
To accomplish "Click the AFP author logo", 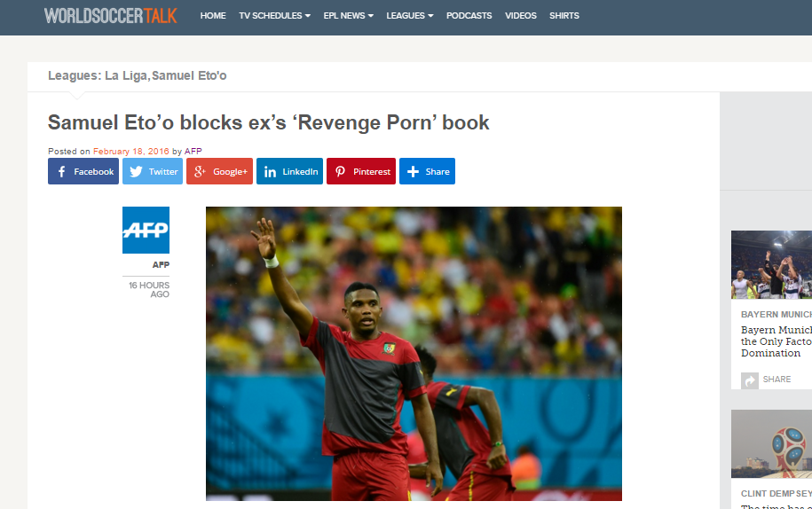I will point(146,231).
